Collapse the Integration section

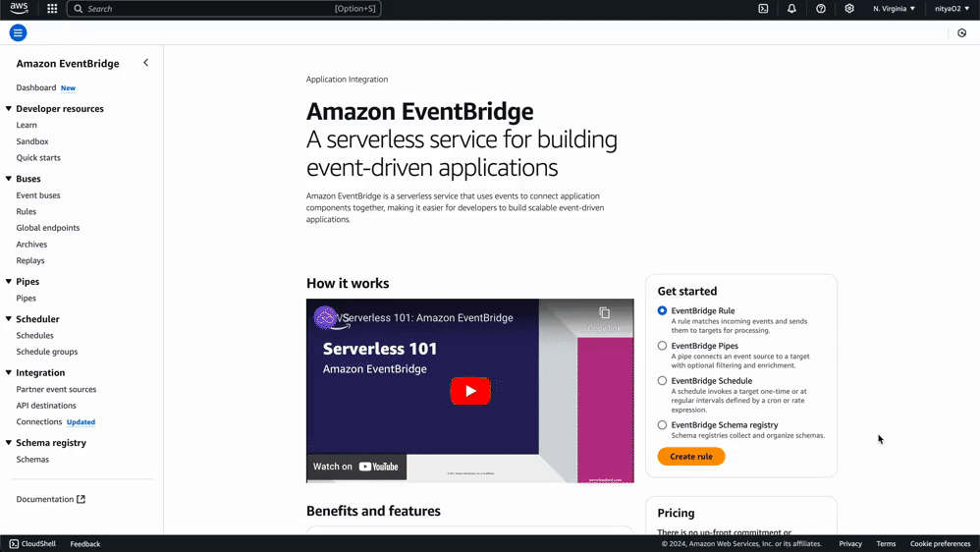pos(9,372)
